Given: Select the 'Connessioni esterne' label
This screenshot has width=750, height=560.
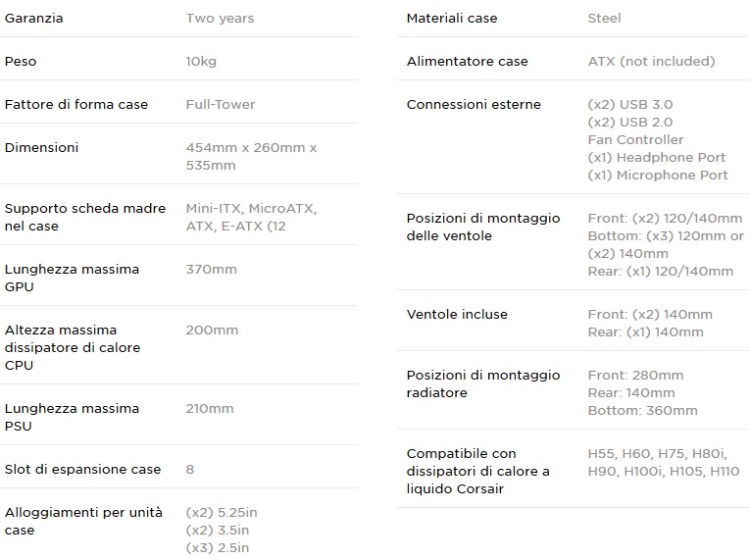Looking at the screenshot, I should pyautogui.click(x=474, y=104).
